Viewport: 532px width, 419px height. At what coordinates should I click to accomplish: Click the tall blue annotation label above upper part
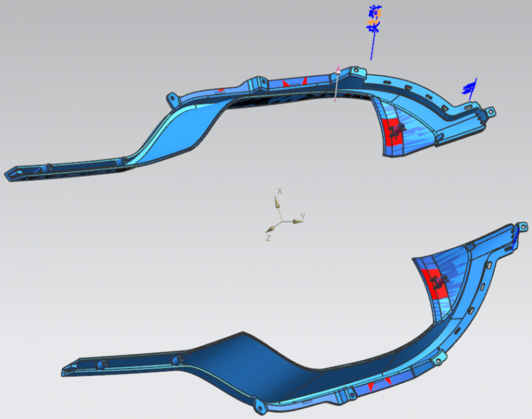[375, 19]
